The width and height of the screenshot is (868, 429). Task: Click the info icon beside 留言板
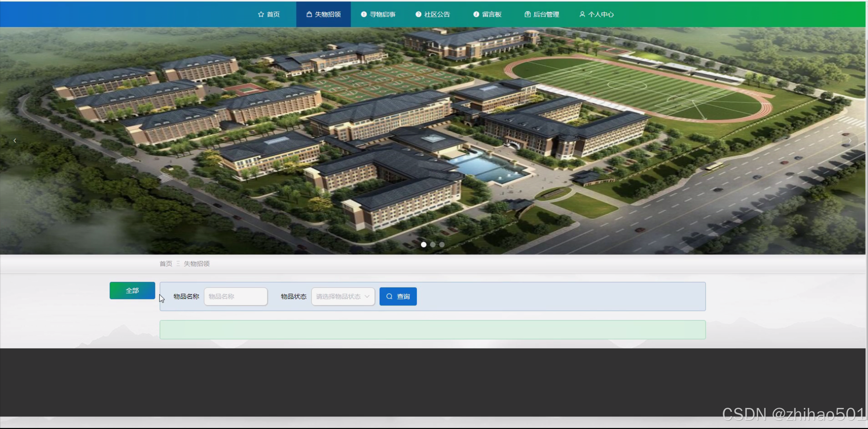point(476,14)
